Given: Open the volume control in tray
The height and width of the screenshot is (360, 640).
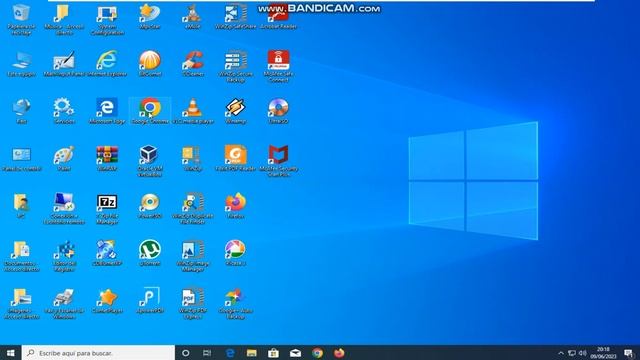Looking at the screenshot, I should (582, 353).
